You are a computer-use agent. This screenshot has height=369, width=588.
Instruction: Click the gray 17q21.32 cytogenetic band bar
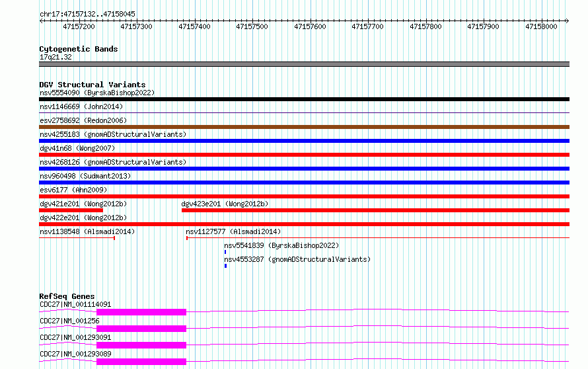(x=304, y=64)
